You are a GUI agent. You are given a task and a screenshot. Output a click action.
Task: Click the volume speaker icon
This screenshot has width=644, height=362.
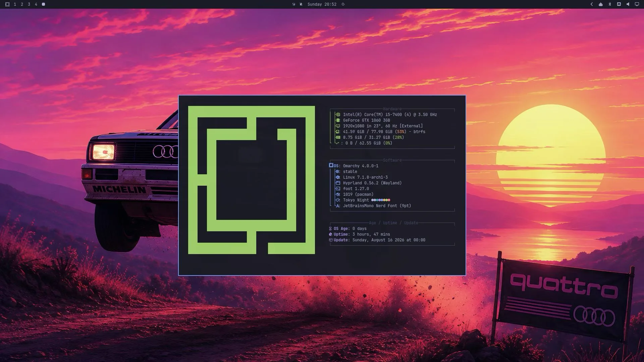pyautogui.click(x=628, y=4)
